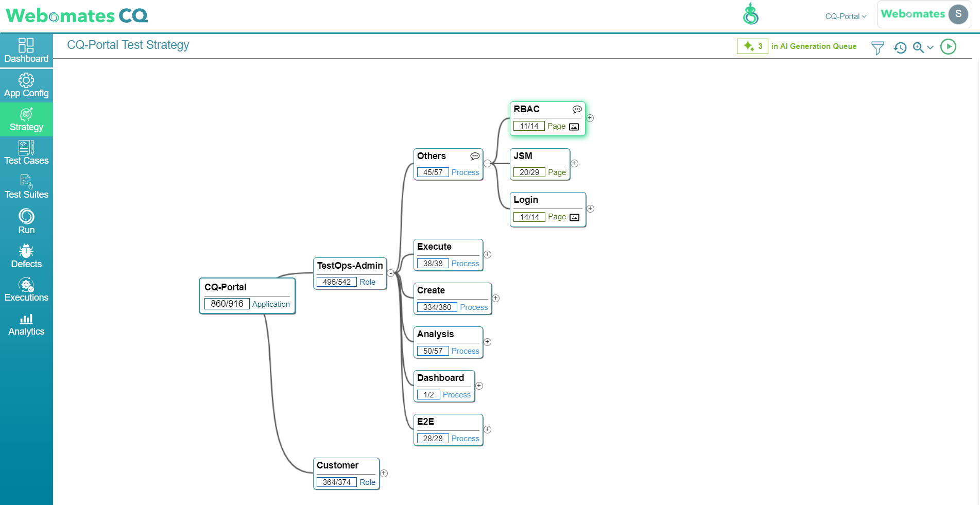Viewport: 980px width, 505px height.
Task: Collapse the TestOps-Admin node
Action: [391, 273]
